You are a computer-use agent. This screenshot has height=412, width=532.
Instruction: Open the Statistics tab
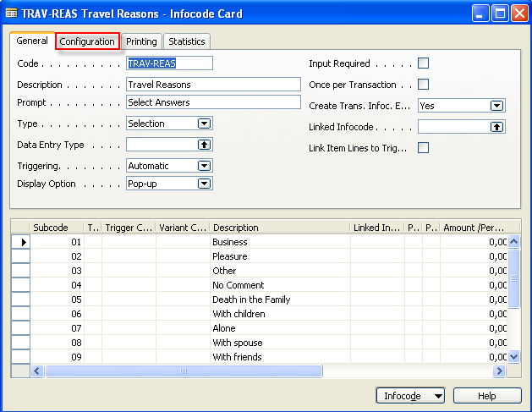[186, 41]
